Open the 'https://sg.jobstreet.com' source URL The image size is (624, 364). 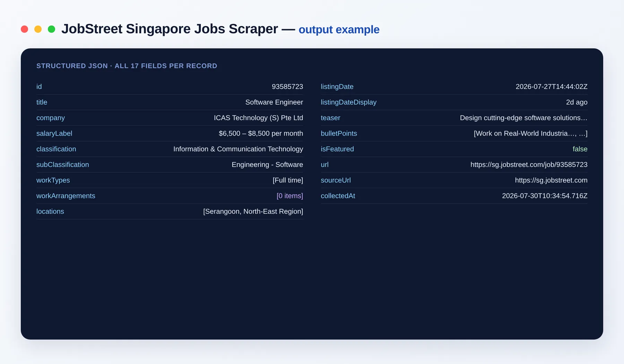tap(551, 180)
